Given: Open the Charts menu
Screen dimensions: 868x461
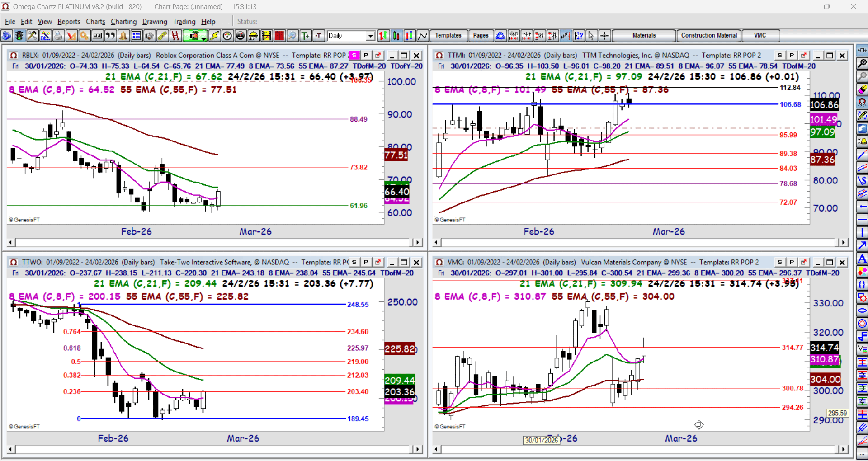Looking at the screenshot, I should point(95,21).
